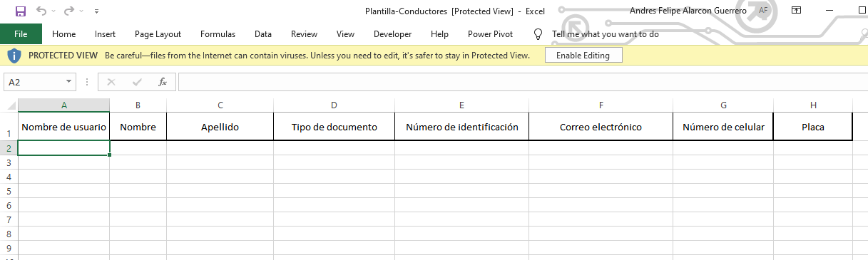868x260 pixels.
Task: Expand the Name Box dropdown arrow
Action: pos(69,82)
